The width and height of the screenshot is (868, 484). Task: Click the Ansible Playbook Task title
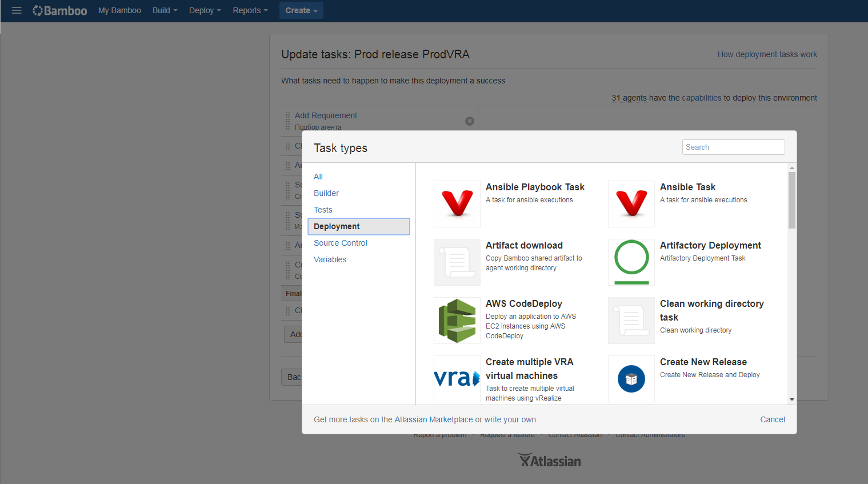[535, 187]
